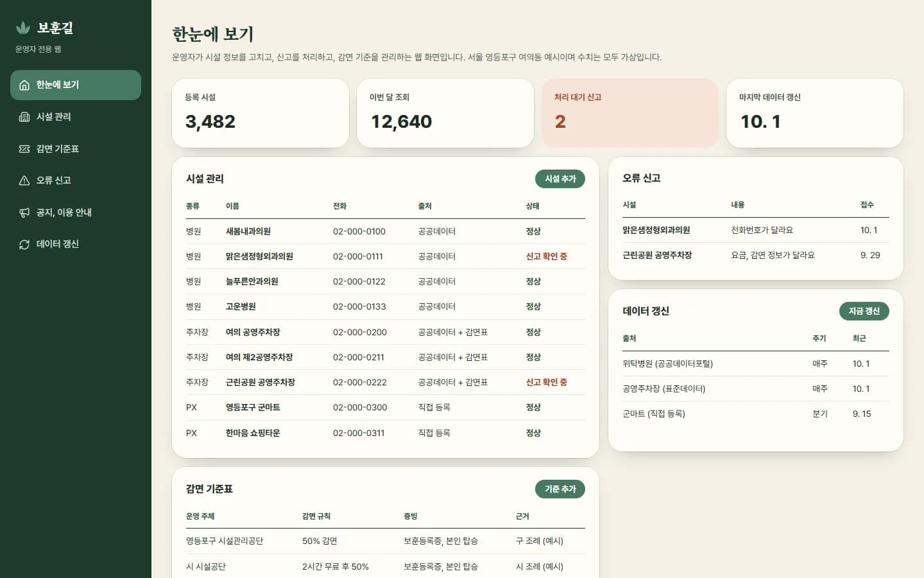Select 공지, 이용 안내 menu item

76,213
